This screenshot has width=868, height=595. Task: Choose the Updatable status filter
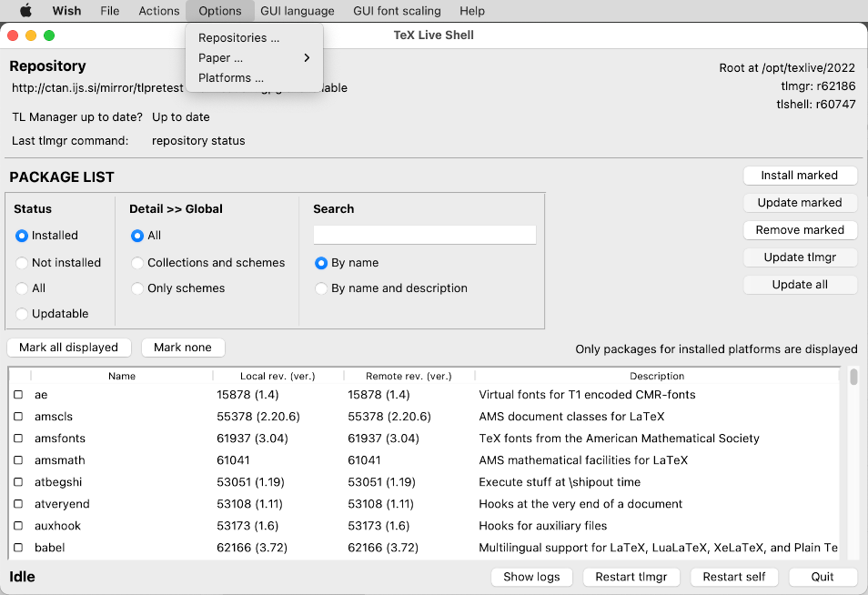click(x=23, y=314)
